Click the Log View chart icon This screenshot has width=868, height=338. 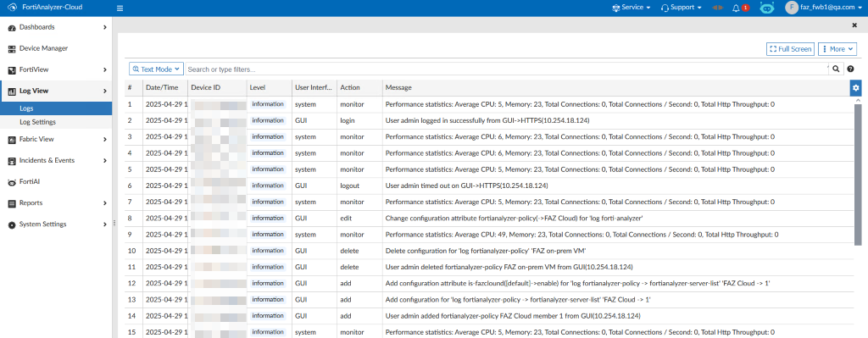(12, 91)
